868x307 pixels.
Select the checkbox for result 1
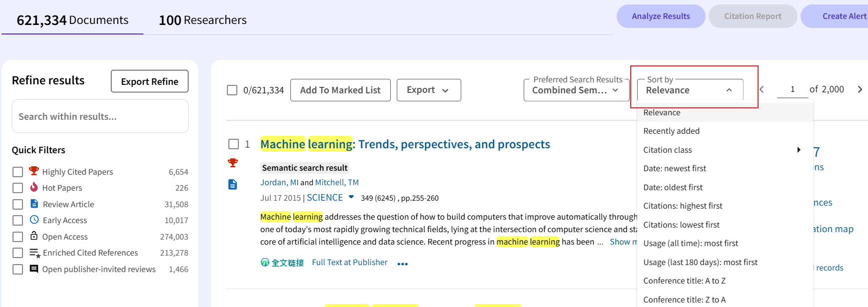pyautogui.click(x=233, y=144)
